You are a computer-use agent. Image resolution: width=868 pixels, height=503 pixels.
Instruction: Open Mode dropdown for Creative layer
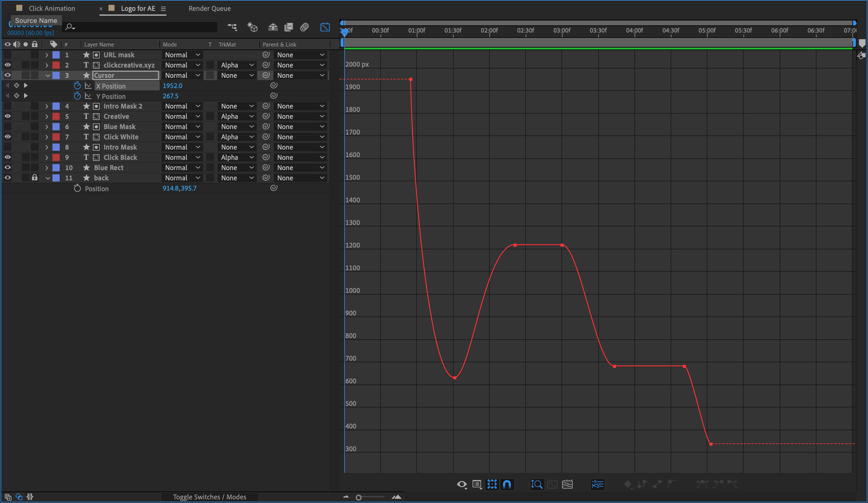click(183, 116)
